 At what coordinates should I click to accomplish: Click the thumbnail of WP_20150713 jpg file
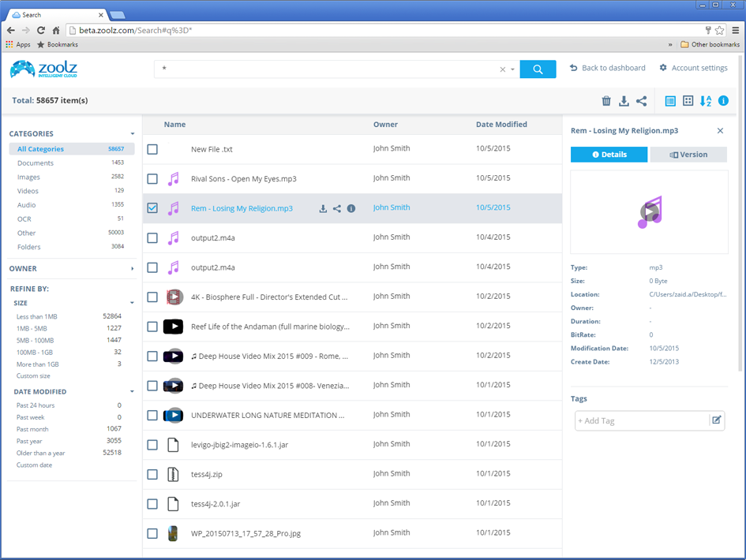[173, 533]
